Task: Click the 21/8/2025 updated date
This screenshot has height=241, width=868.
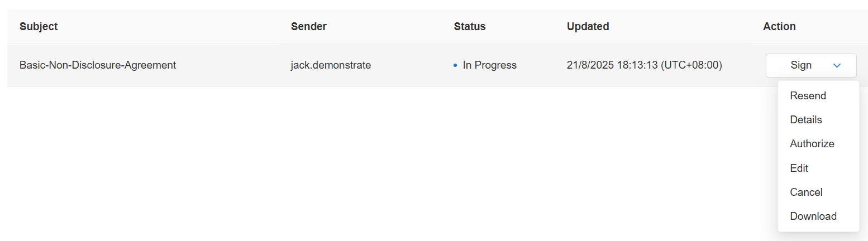Action: click(x=589, y=65)
